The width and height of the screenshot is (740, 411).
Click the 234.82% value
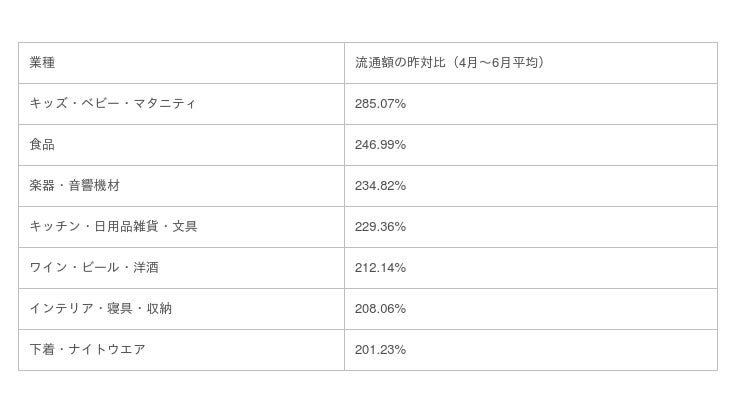click(380, 186)
